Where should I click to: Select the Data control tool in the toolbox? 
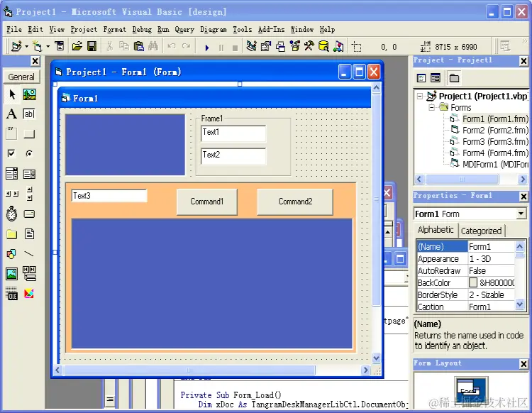point(30,273)
